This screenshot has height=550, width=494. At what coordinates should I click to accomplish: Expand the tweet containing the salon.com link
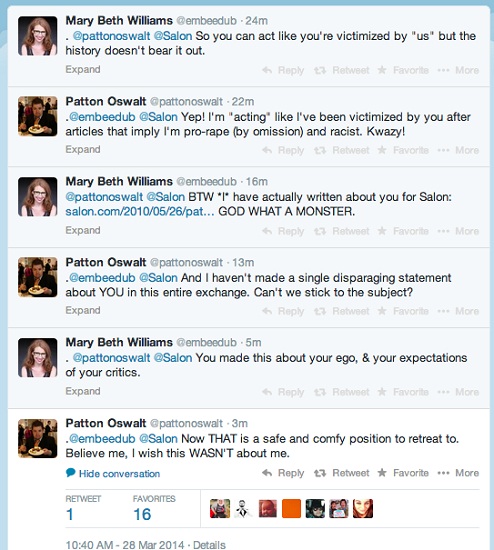pos(83,230)
